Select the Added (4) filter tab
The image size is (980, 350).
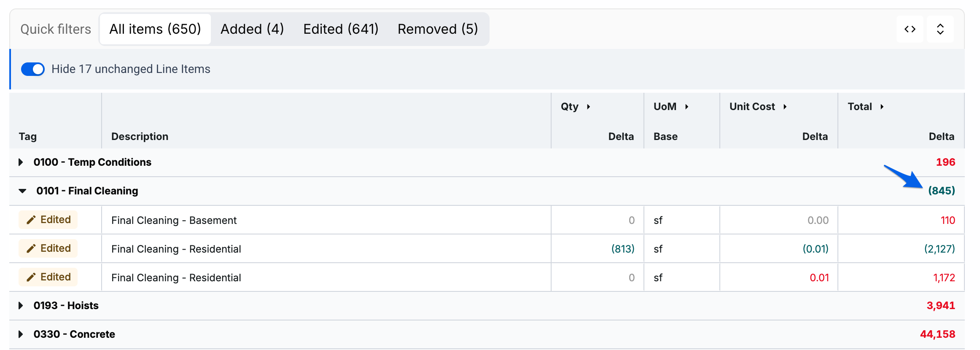click(x=252, y=29)
